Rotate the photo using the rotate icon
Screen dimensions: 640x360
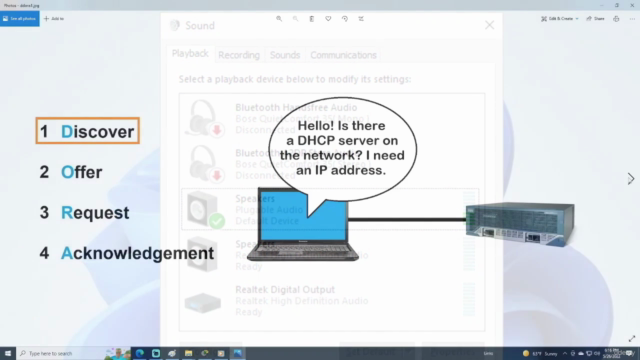pyautogui.click(x=344, y=19)
